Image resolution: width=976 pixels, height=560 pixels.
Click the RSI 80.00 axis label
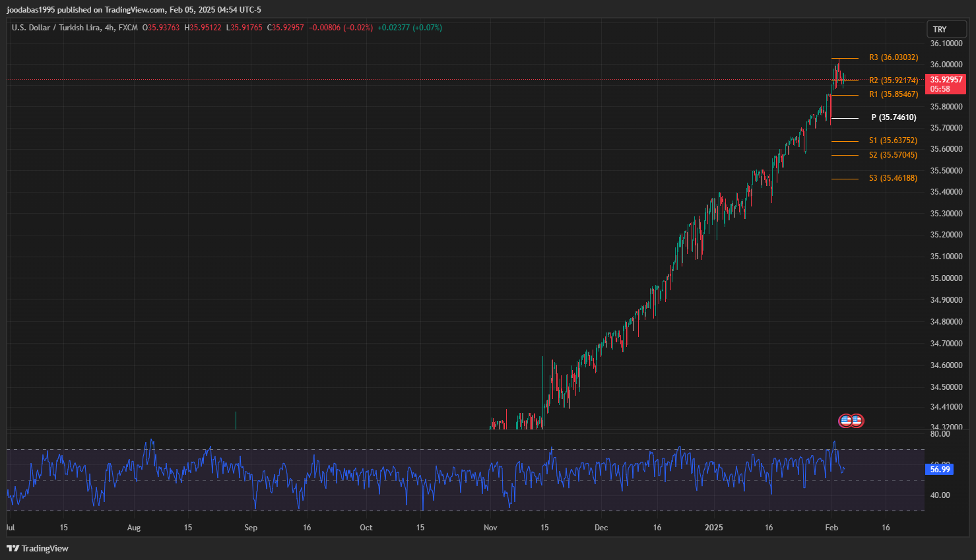click(940, 434)
